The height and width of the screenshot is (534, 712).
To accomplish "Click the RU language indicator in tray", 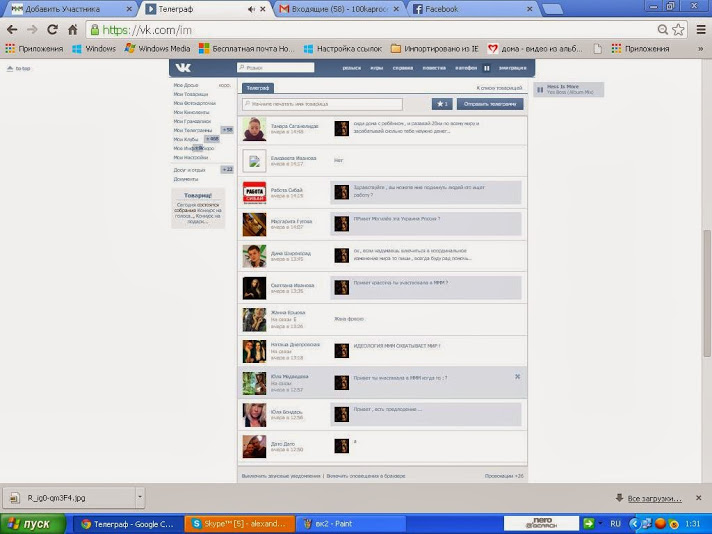I will pyautogui.click(x=615, y=524).
